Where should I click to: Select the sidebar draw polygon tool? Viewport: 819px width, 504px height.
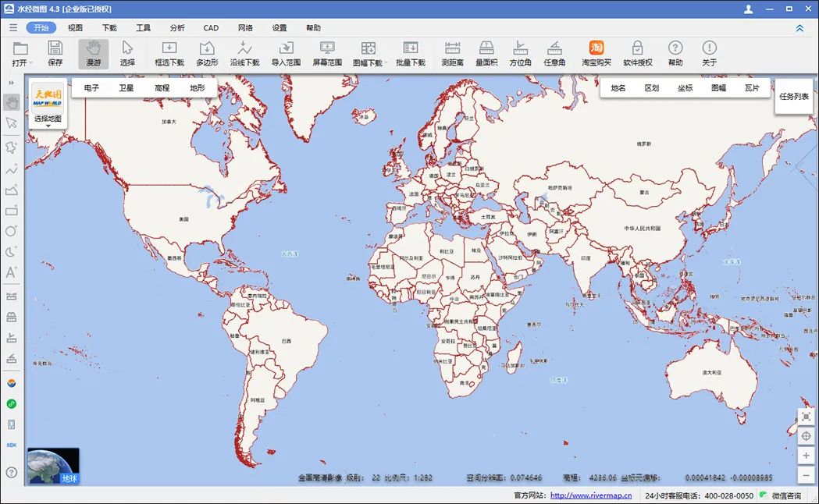pos(12,147)
